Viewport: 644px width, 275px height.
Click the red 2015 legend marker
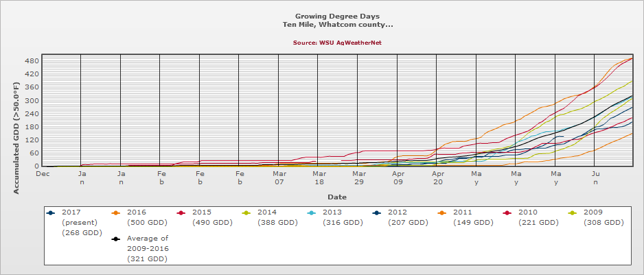coord(181,213)
